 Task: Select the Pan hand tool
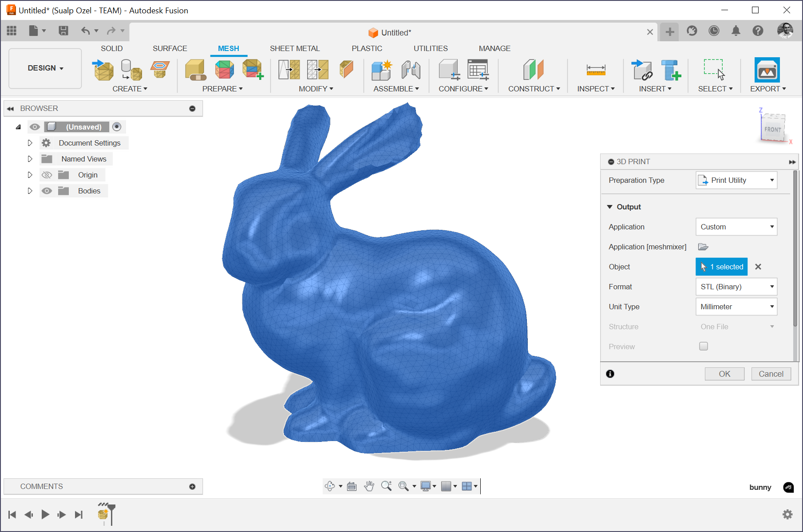click(369, 486)
